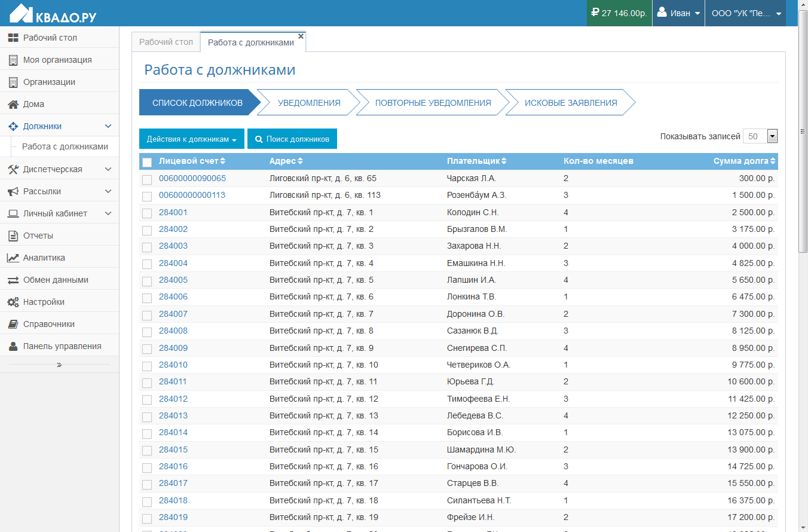This screenshot has width=808, height=532.
Task: Click the Дома house icon
Action: click(13, 104)
